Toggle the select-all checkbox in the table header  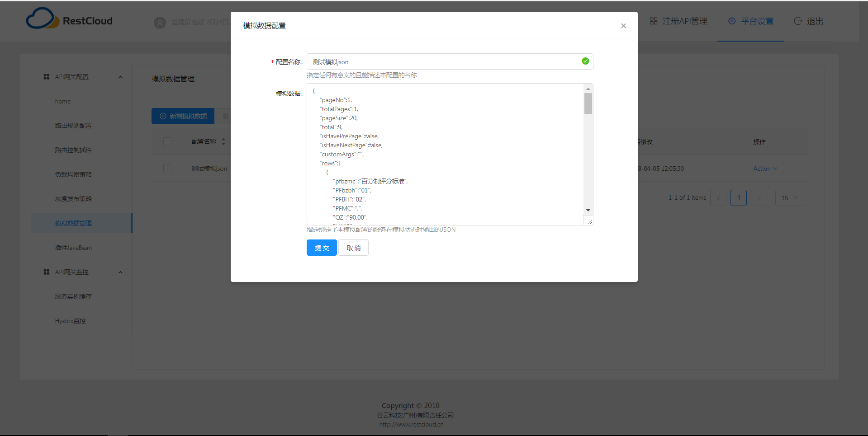point(167,141)
